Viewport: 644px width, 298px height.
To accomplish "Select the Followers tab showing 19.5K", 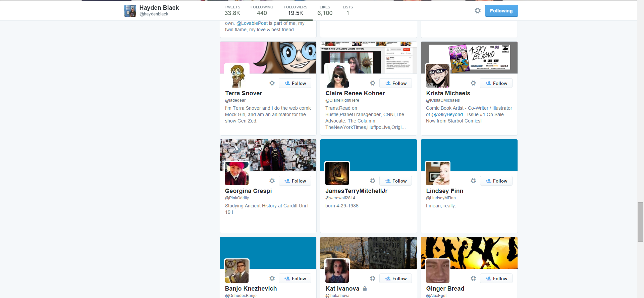I will click(x=296, y=11).
